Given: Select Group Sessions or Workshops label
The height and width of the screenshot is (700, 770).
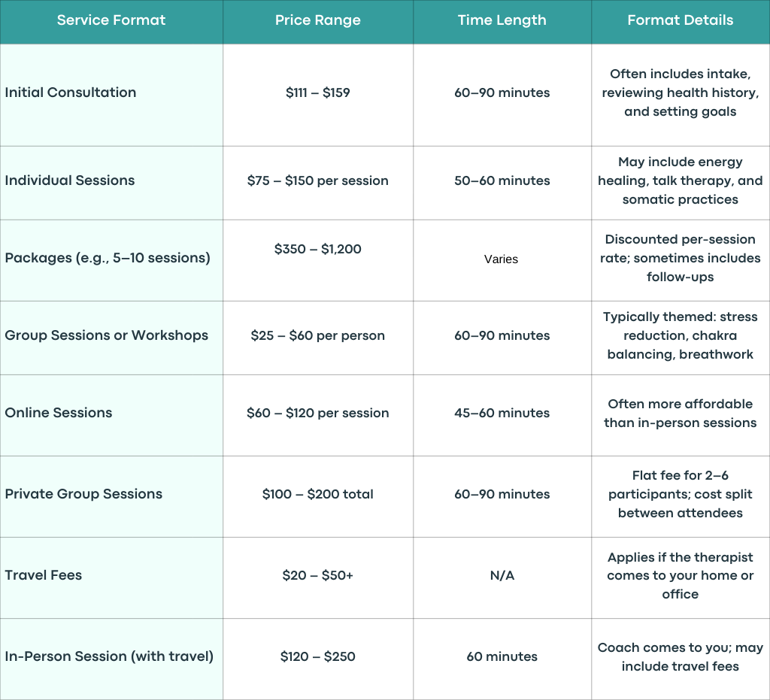Looking at the screenshot, I should pyautogui.click(x=107, y=335).
